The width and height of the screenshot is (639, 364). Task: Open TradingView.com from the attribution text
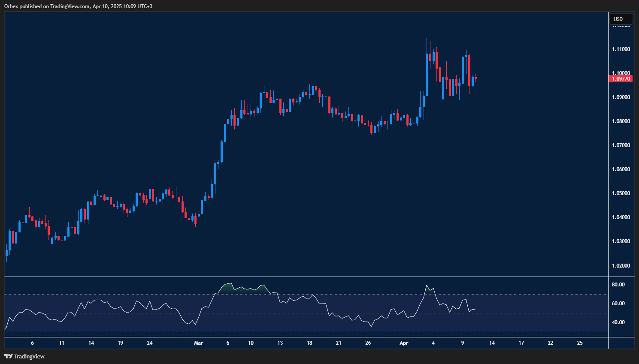click(70, 6)
